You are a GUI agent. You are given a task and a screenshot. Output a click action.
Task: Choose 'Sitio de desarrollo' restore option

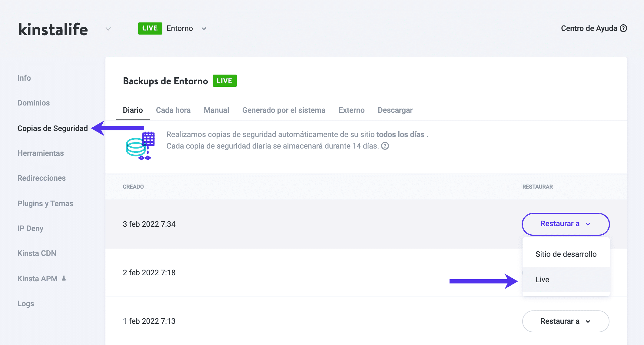coord(566,254)
